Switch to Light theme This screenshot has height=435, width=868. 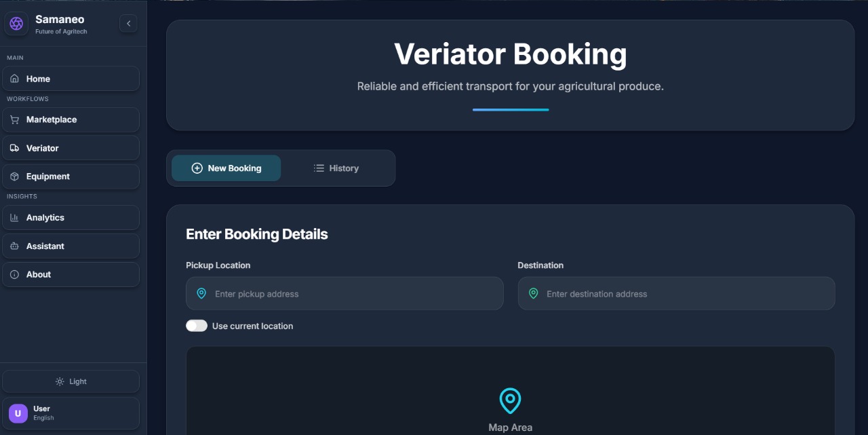[71, 381]
